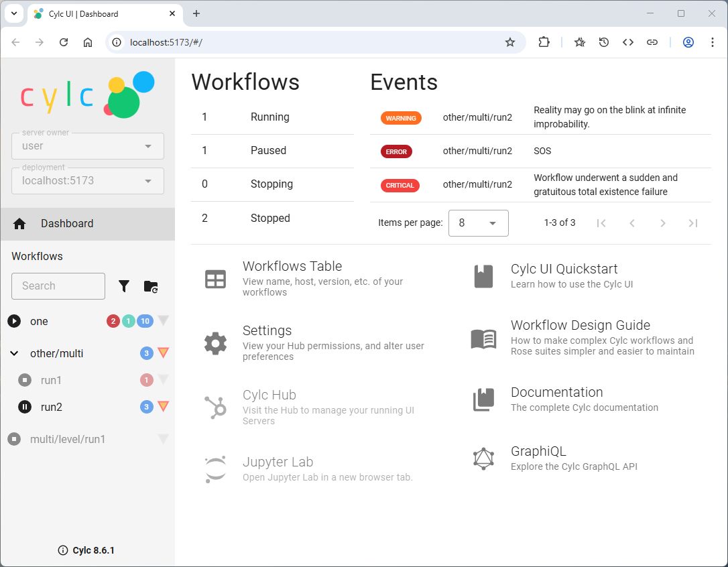Viewport: 728px width, 567px height.
Task: Click the Documentation icon
Action: click(483, 400)
